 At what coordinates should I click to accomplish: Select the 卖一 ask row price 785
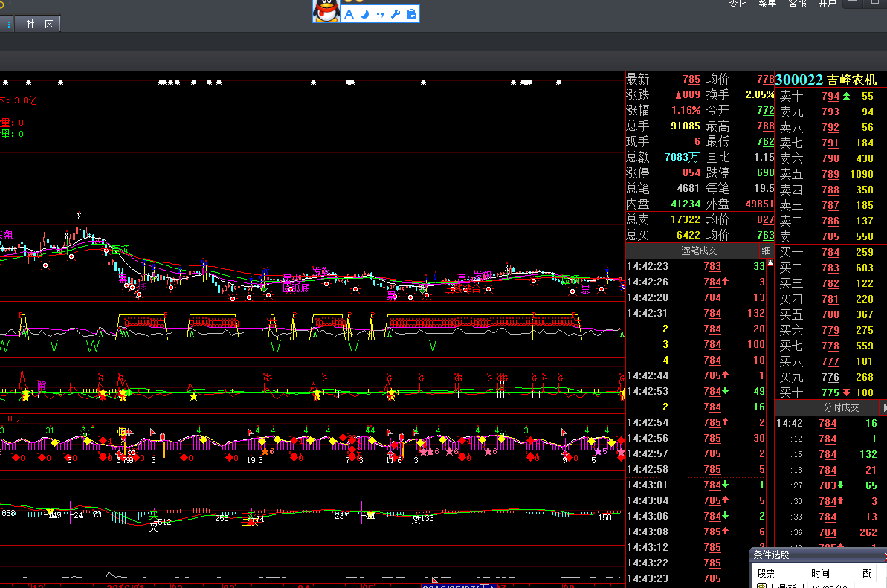830,236
